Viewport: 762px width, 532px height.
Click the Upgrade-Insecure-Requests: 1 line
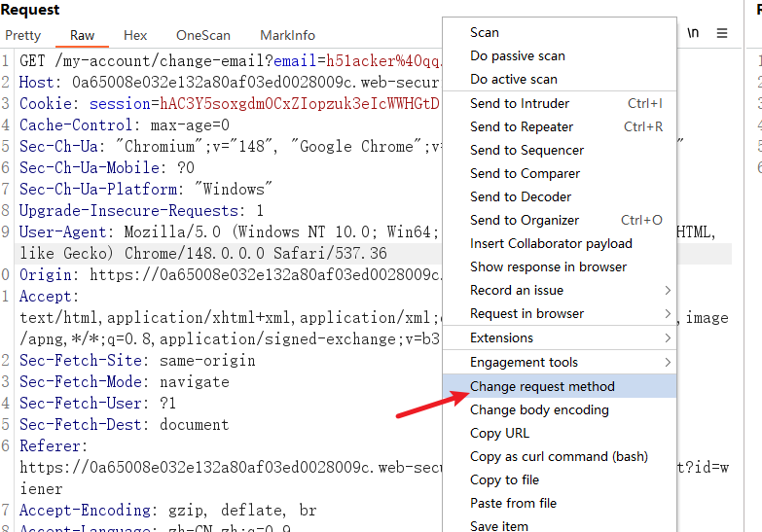141,210
